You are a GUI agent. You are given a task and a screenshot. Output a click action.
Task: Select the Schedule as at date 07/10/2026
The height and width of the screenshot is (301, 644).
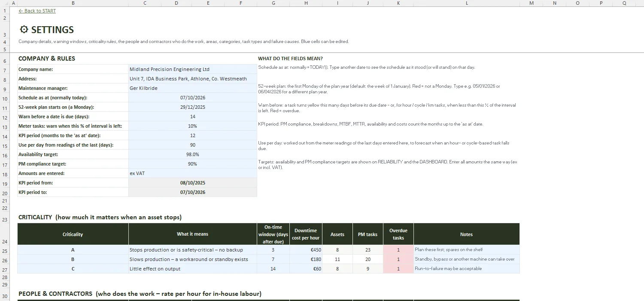click(192, 98)
